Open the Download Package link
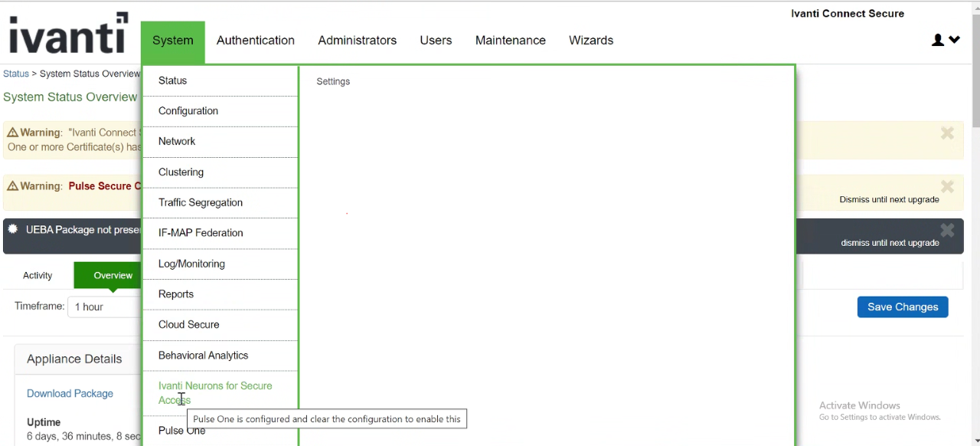The width and height of the screenshot is (980, 446). (70, 393)
